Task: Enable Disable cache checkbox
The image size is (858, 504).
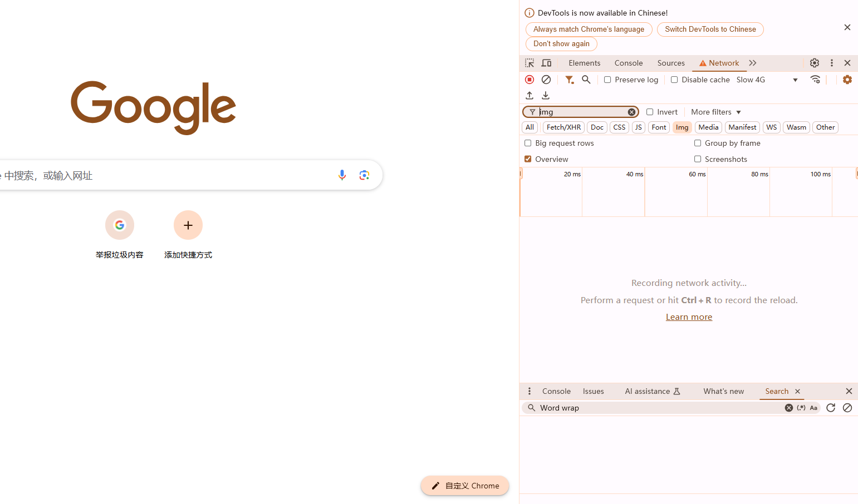Action: tap(674, 80)
